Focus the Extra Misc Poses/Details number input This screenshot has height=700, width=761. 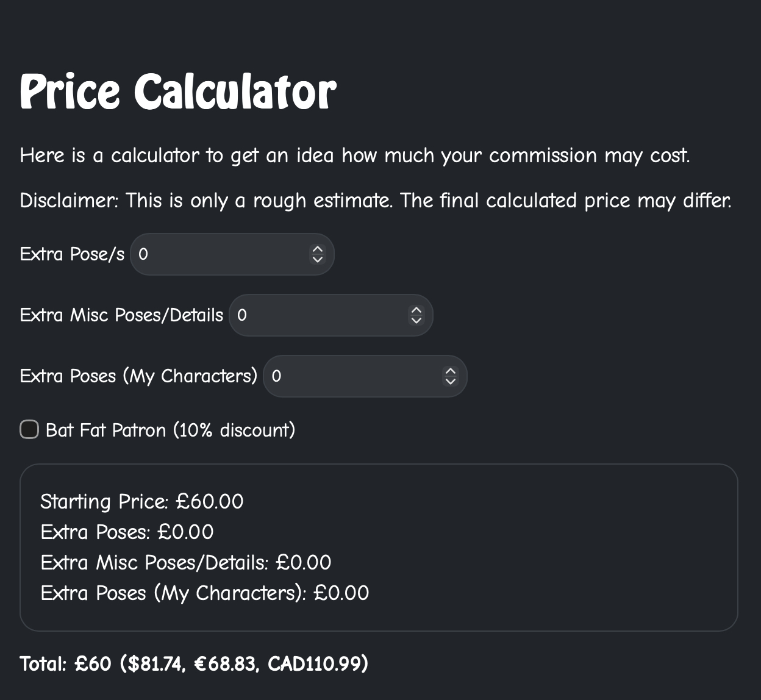coord(318,315)
